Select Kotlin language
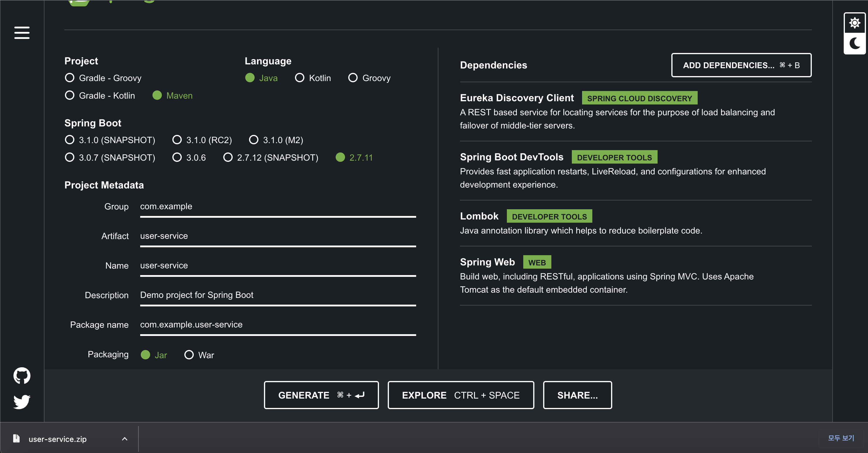Screen dimensions: 868x453 pos(313,78)
